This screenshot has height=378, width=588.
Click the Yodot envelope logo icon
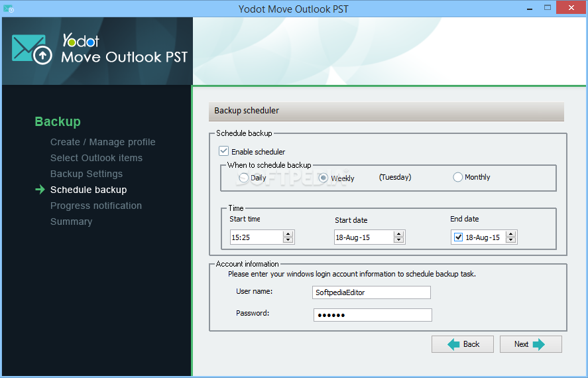point(32,49)
